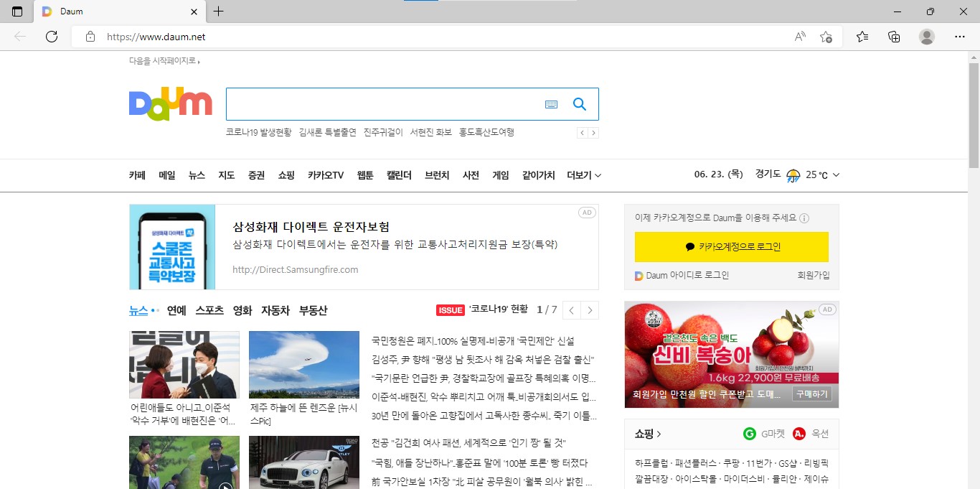This screenshot has width=980, height=489.
Task: Open the 게임 menu item
Action: [x=501, y=175]
